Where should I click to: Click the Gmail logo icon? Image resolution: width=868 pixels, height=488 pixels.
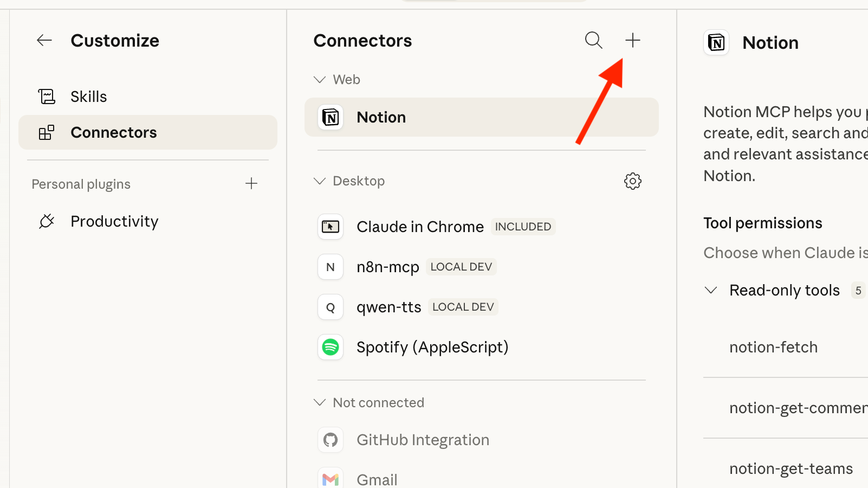tap(331, 478)
